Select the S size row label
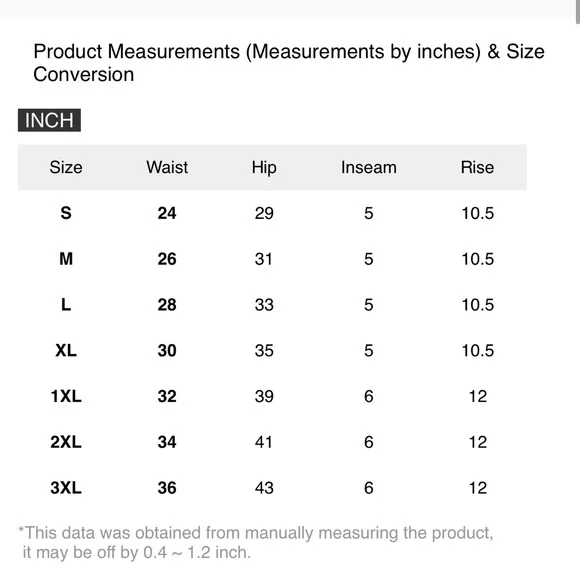Image resolution: width=580 pixels, height=580 pixels. click(x=66, y=213)
